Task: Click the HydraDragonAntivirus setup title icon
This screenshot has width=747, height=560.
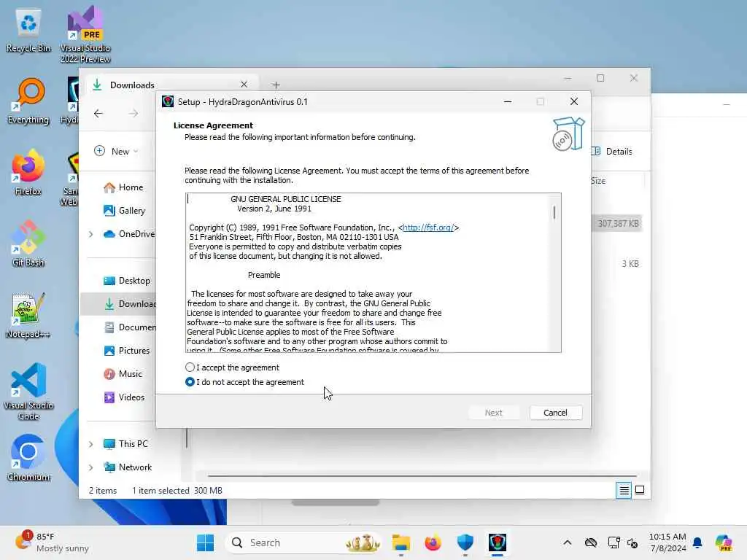Action: coord(168,101)
